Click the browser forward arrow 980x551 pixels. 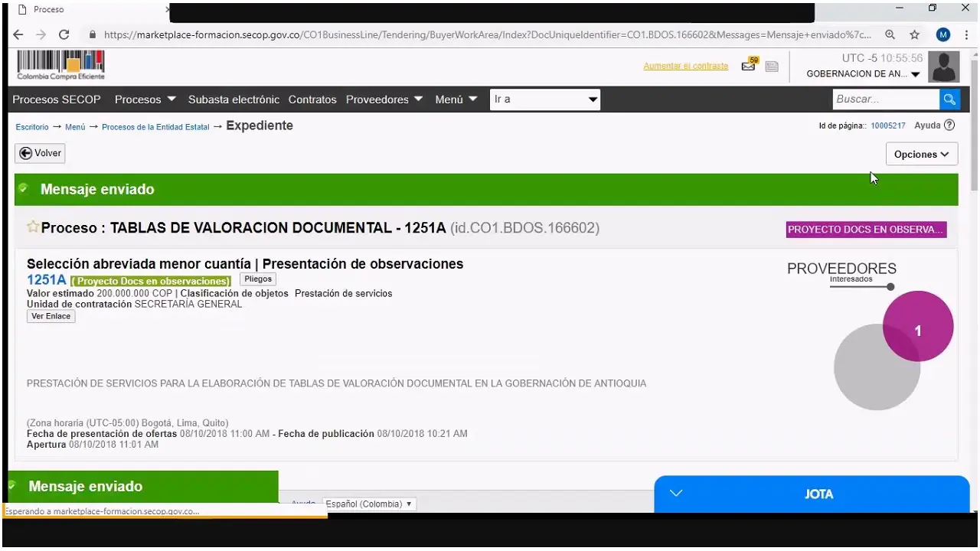tap(41, 34)
